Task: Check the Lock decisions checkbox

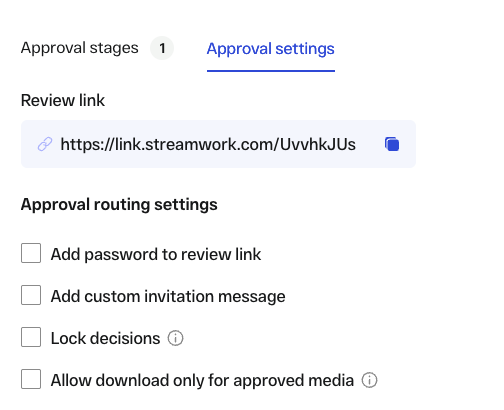Action: (31, 337)
